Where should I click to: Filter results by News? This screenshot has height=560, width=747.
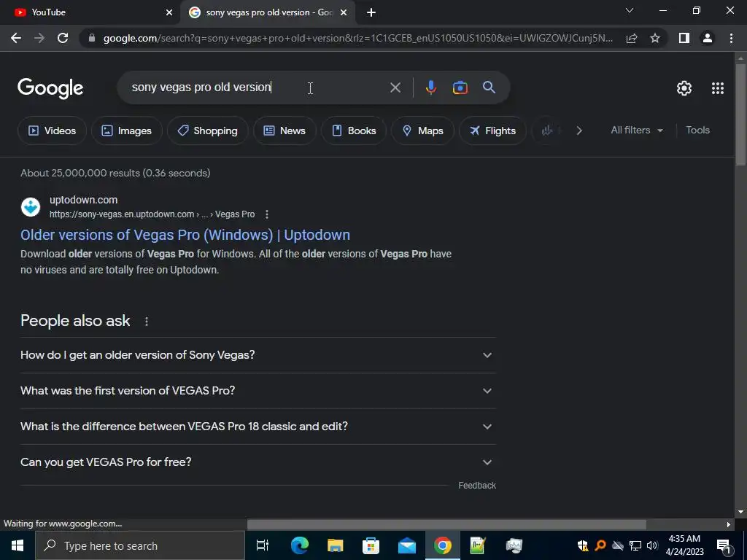coord(285,131)
